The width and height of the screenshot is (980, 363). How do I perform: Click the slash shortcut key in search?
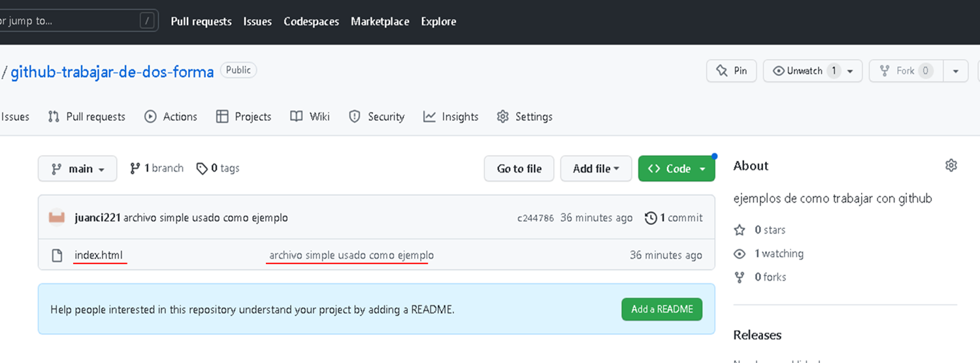click(148, 21)
